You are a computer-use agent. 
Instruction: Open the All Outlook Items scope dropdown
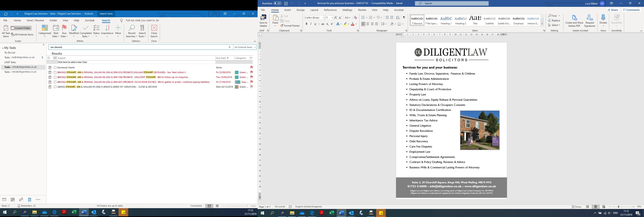245,47
